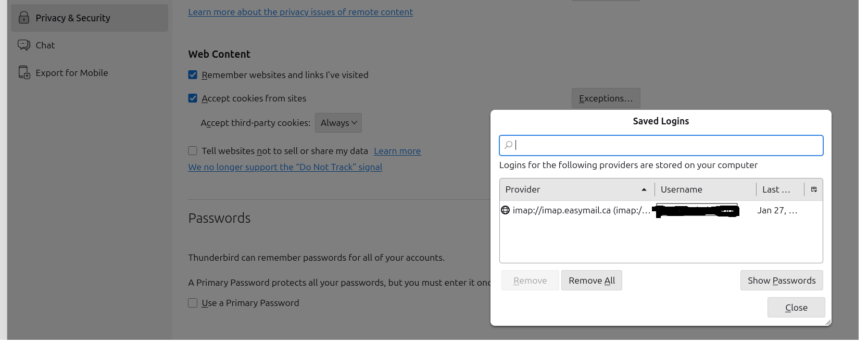Open the third-party cookies Always dropdown
This screenshot has width=868, height=344.
338,123
